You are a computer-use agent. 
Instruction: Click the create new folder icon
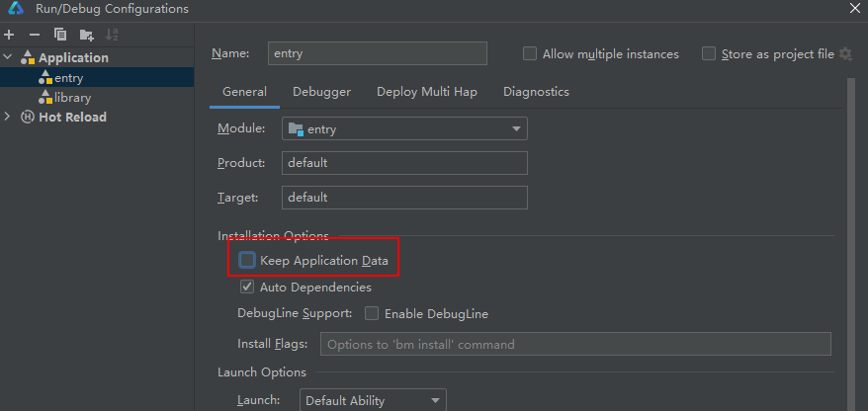[87, 35]
